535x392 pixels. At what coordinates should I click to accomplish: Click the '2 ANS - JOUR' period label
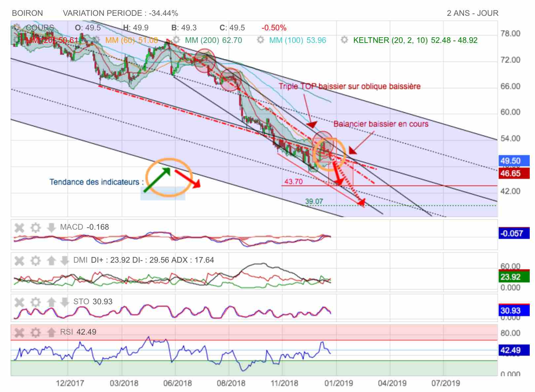pyautogui.click(x=473, y=13)
